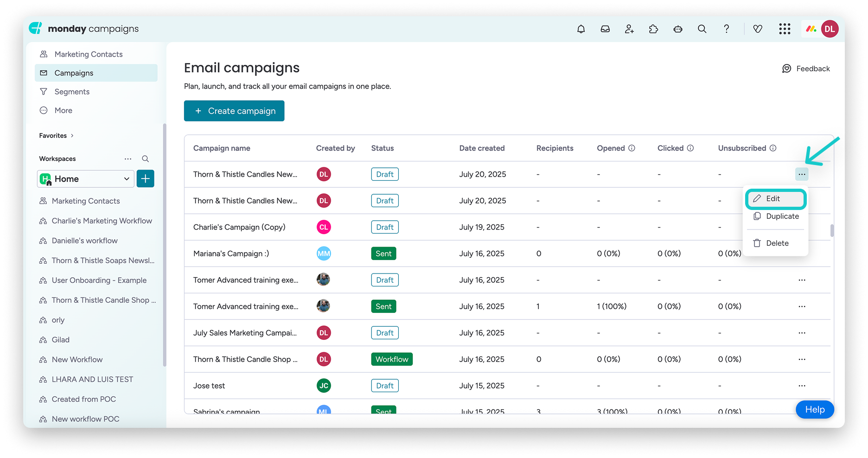Click the Date created column header
This screenshot has width=868, height=458.
(482, 148)
